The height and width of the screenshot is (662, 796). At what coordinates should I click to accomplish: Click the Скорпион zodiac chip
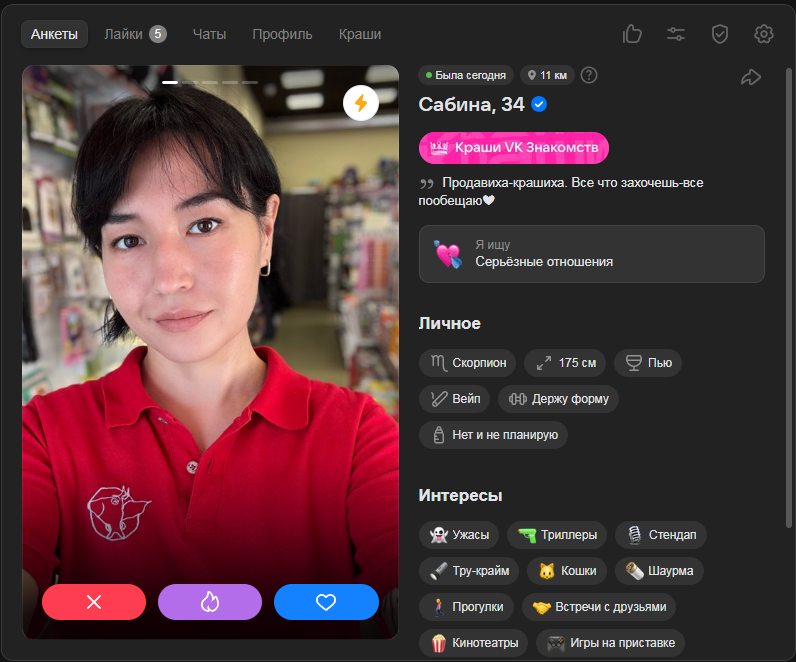[468, 363]
